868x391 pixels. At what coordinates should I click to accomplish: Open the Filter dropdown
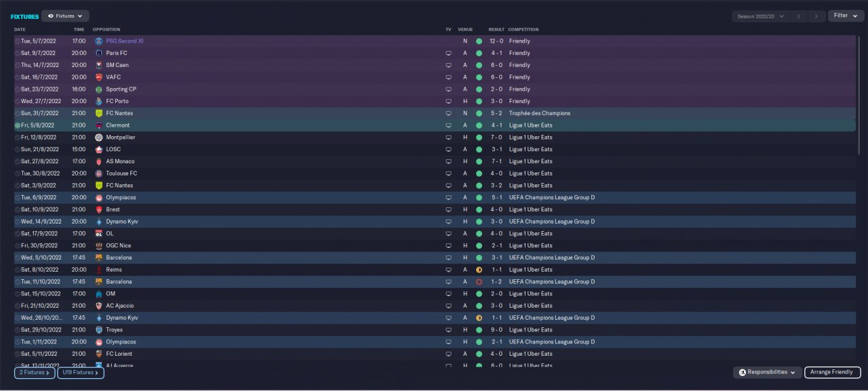click(x=845, y=16)
